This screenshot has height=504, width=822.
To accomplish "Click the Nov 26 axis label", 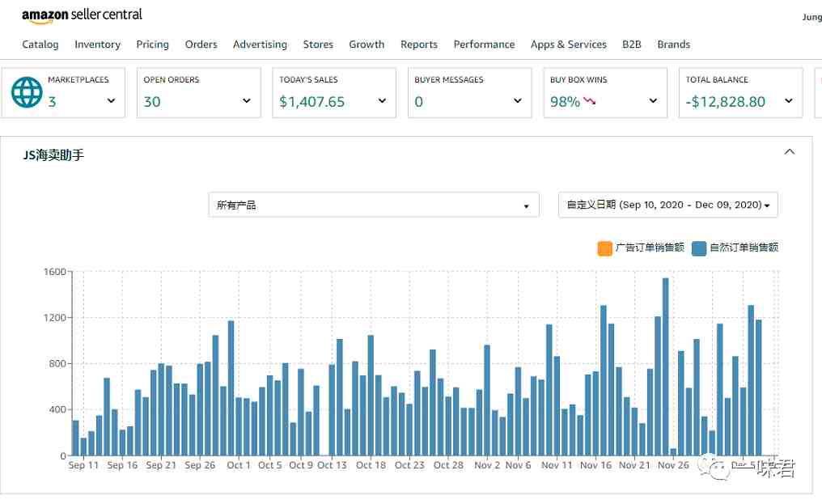I will click(673, 465).
